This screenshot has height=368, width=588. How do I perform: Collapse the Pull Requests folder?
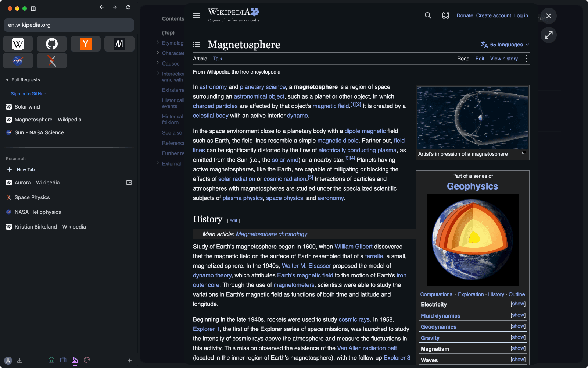tap(7, 80)
